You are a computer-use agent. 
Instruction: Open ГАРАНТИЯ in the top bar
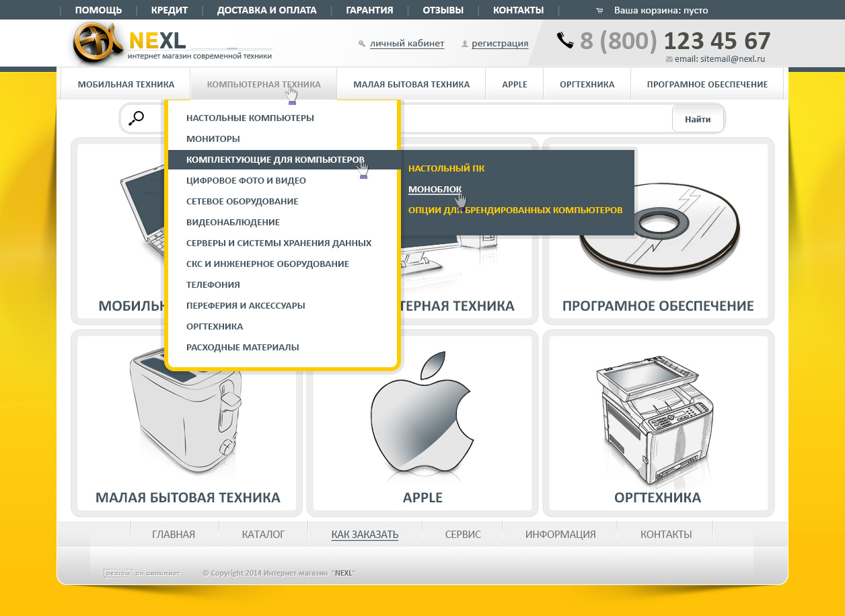point(369,10)
